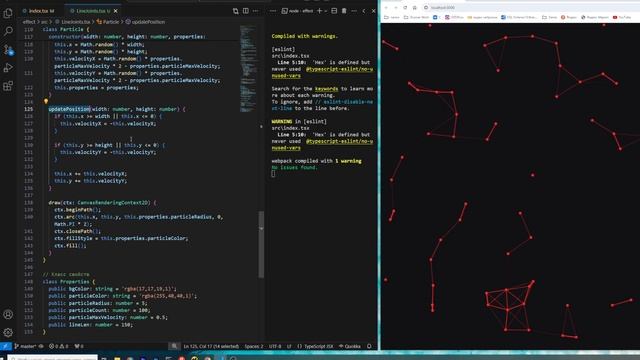Click the browser forward arrow
Viewport: 640px width, 360px height.
point(396,7)
